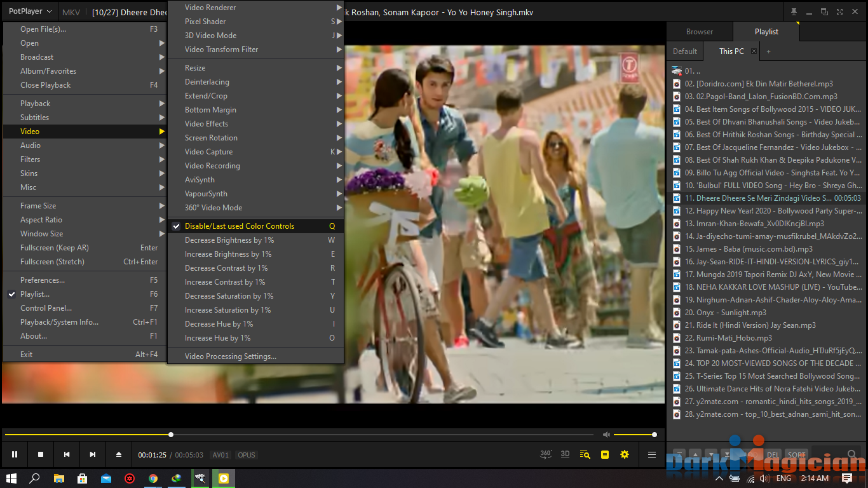868x488 pixels.
Task: Expand the Audio submenu
Action: click(85, 146)
